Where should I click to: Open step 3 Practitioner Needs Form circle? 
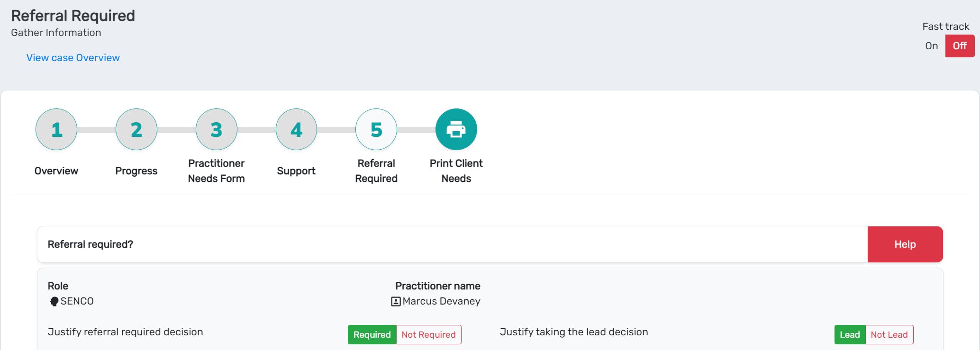point(216,129)
